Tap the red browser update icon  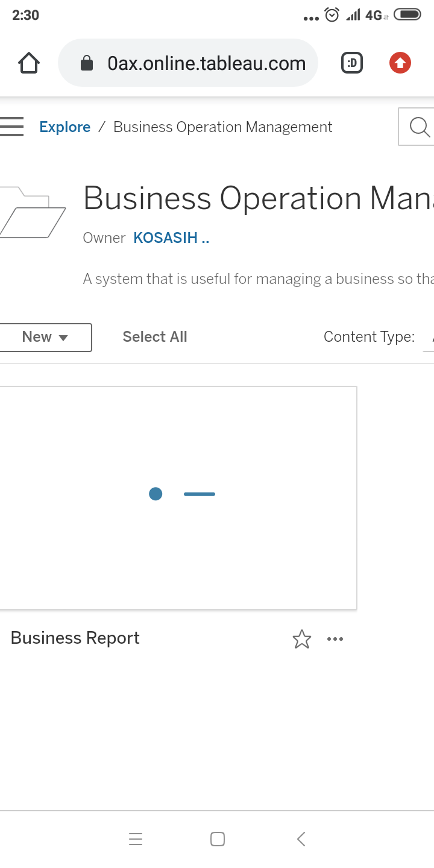click(400, 62)
